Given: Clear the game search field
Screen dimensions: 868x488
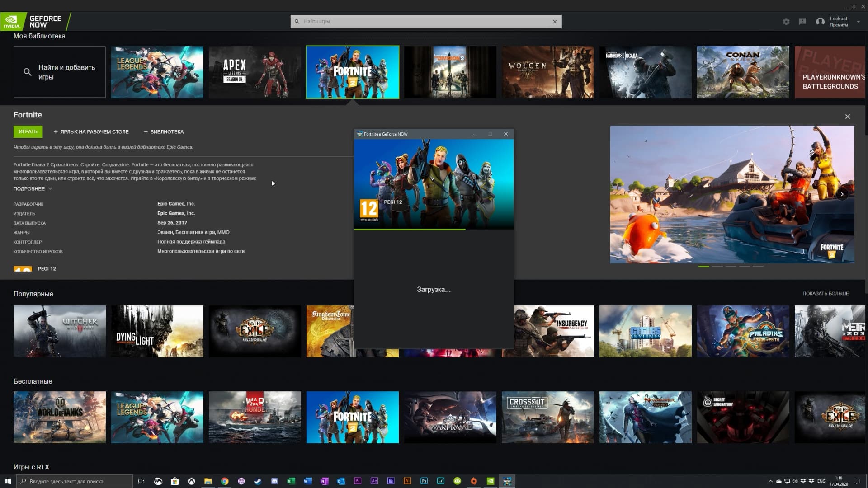Looking at the screenshot, I should pyautogui.click(x=555, y=22).
